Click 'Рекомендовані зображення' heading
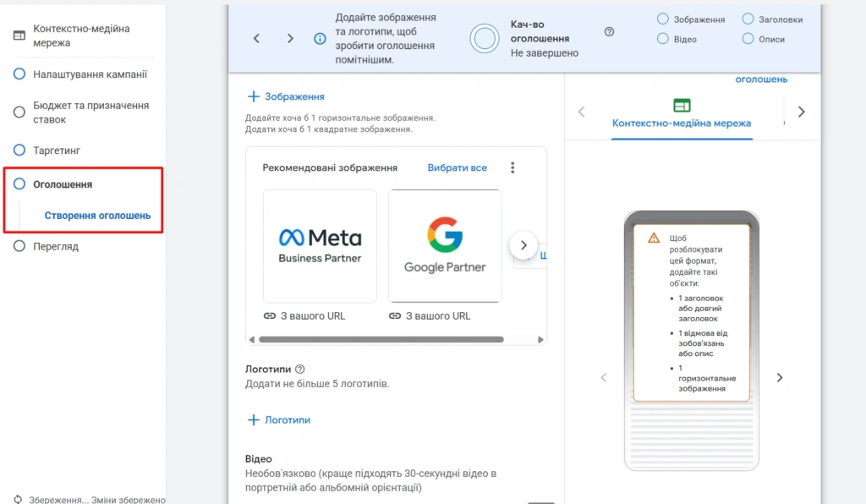 pos(330,167)
